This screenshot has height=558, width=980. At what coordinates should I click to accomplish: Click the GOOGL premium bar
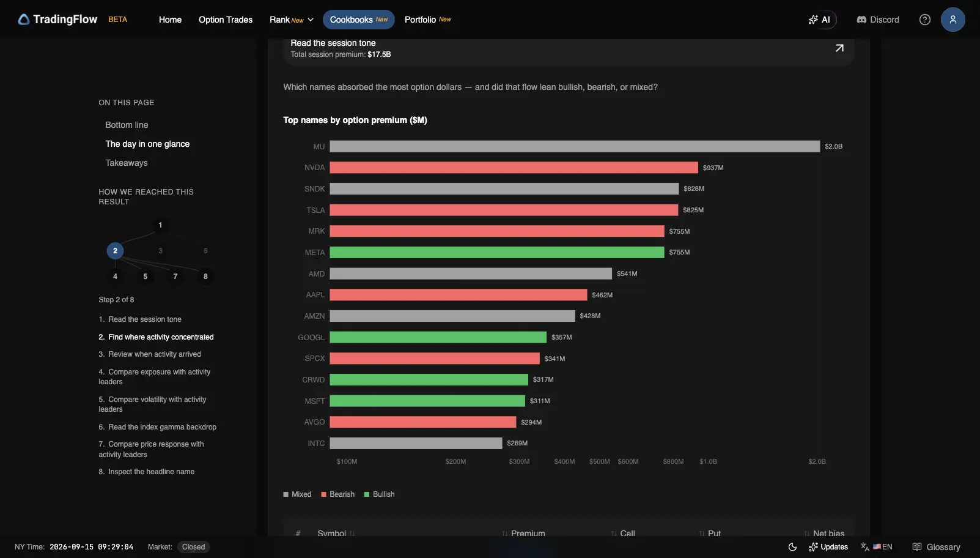click(438, 337)
